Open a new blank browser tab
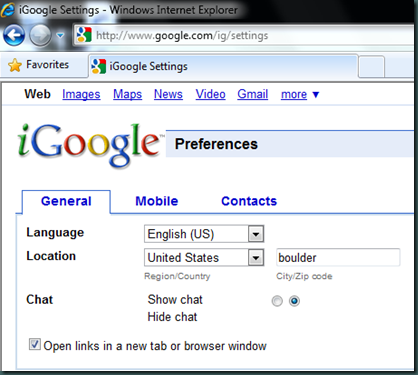This screenshot has width=418, height=375. [372, 67]
